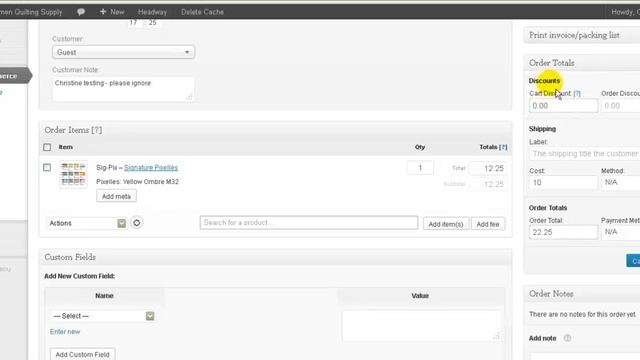This screenshot has height=360, width=640.
Task: Click the Order Total field 22.25
Action: click(563, 232)
